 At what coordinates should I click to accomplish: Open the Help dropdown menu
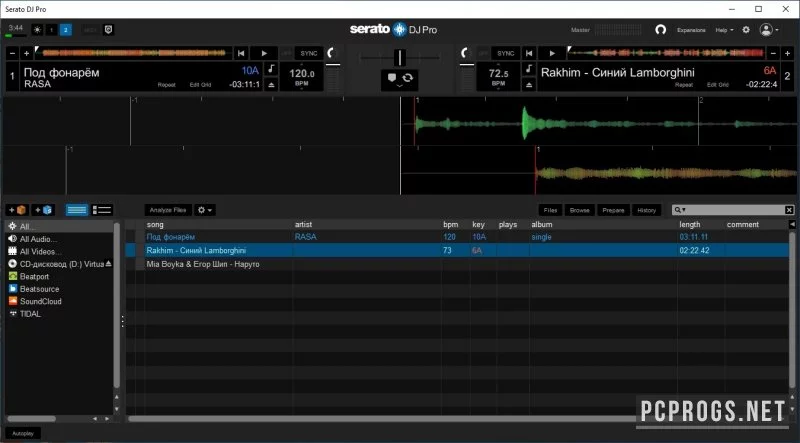pos(724,30)
